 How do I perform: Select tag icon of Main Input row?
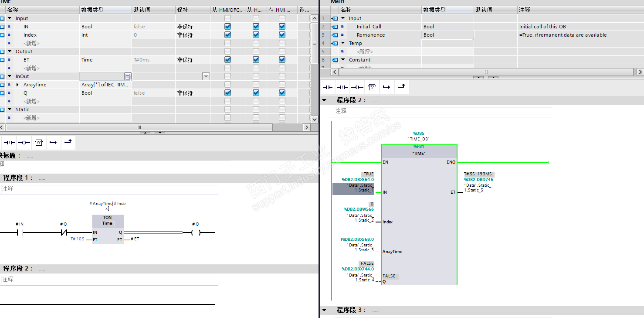click(x=335, y=18)
